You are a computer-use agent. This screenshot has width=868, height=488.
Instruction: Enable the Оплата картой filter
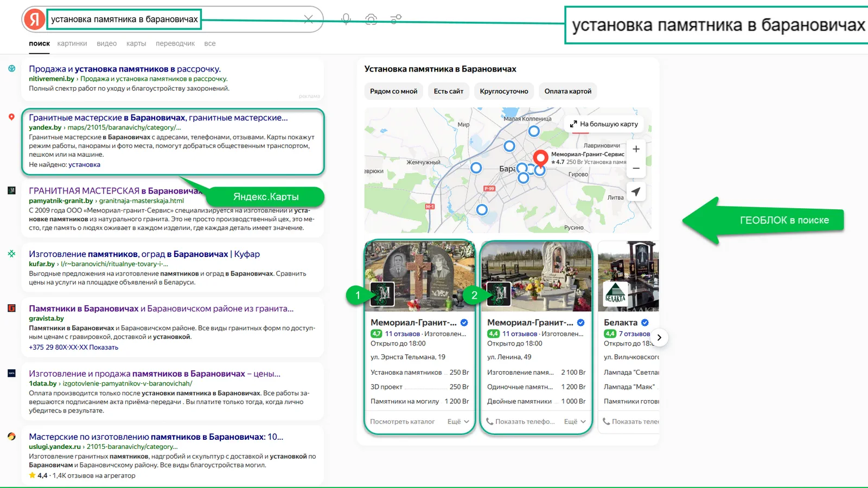tap(567, 91)
